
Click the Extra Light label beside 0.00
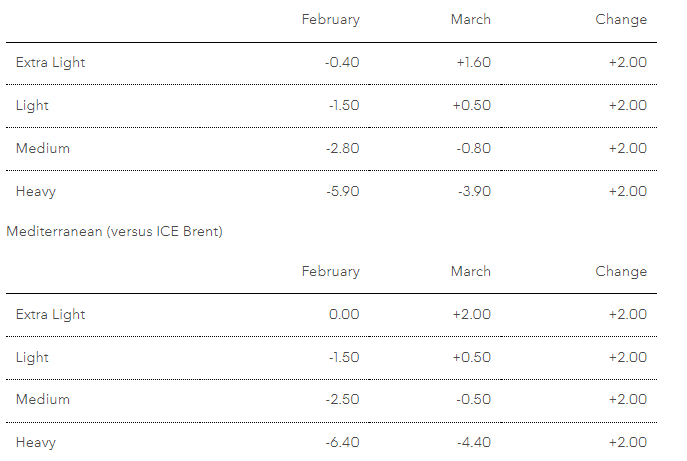click(x=50, y=314)
